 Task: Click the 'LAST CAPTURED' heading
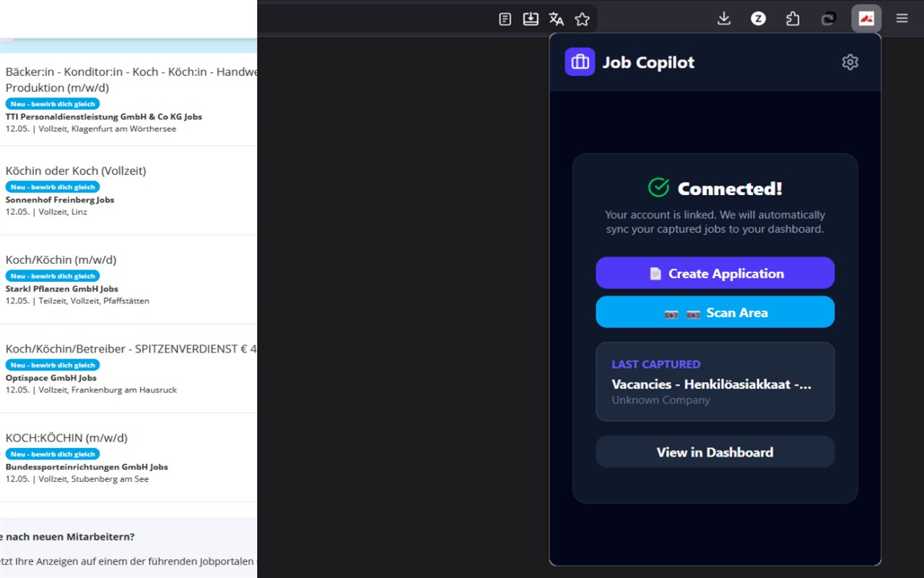point(656,364)
